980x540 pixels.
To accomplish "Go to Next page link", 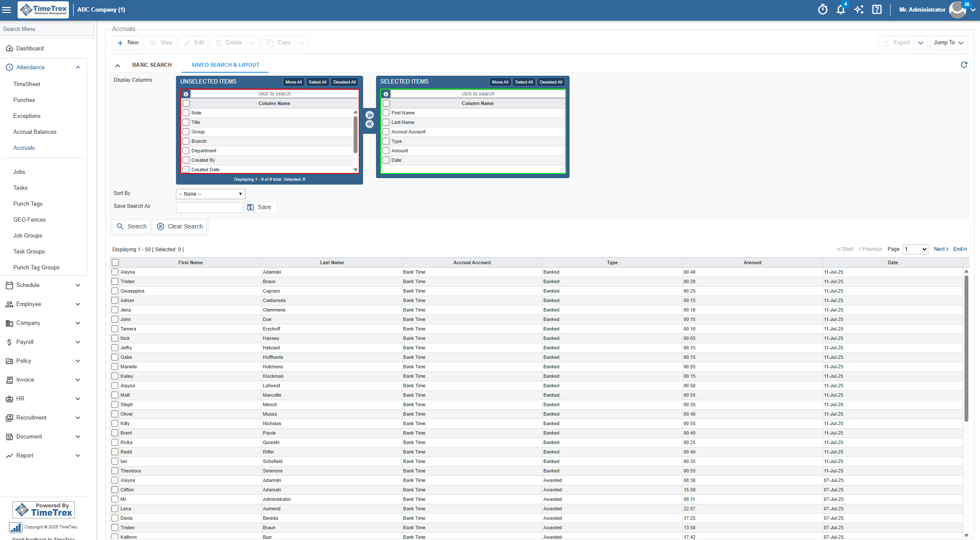I will (941, 249).
